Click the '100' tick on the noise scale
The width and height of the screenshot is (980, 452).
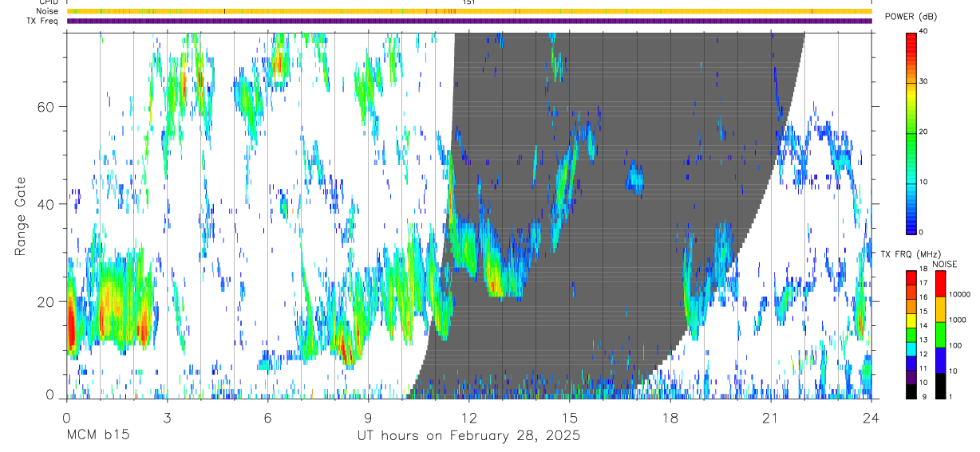954,345
